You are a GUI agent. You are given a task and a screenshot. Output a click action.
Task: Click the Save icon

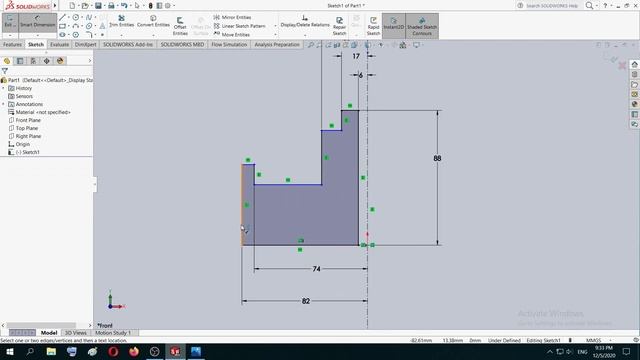click(x=98, y=6)
